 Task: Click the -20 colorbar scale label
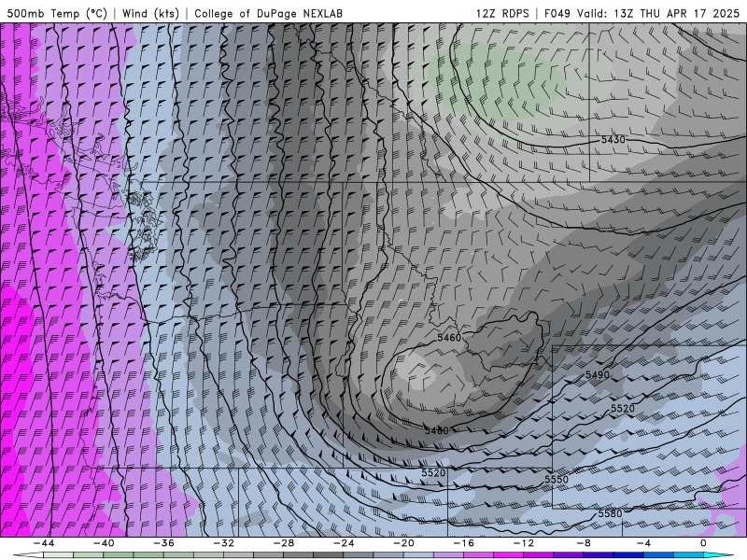click(404, 543)
